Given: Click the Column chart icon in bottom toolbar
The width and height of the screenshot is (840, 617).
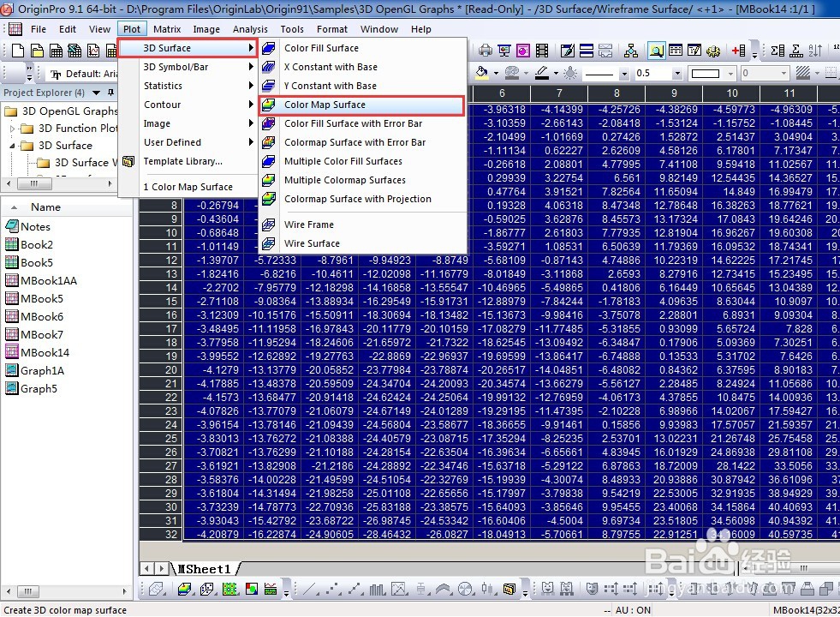Looking at the screenshot, I should [377, 589].
